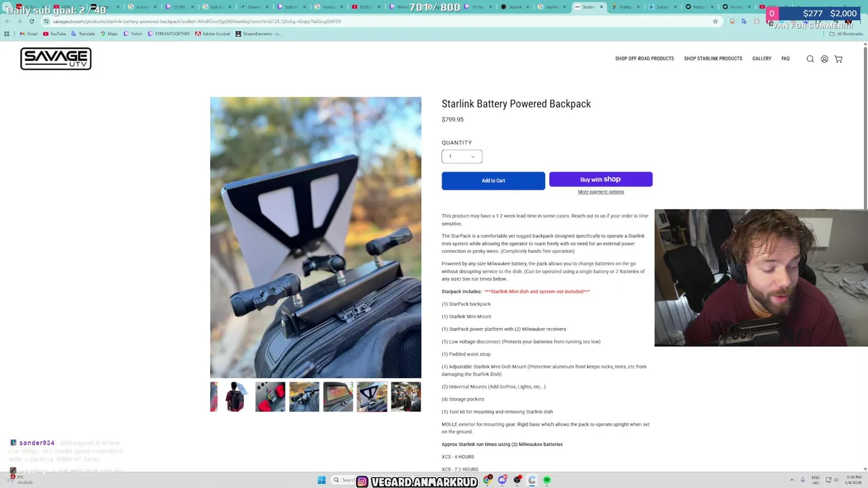Click the browser back arrow

(x=7, y=21)
